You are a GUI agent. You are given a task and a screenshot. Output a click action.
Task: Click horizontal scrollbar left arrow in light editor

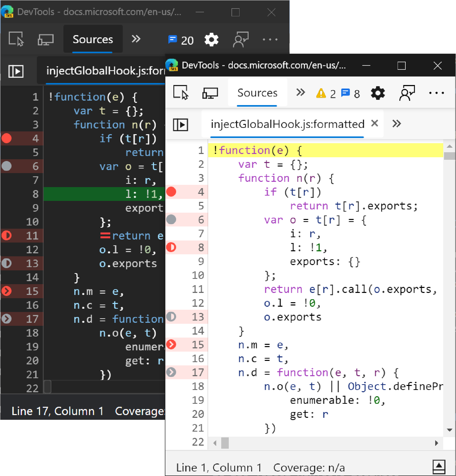pyautogui.click(x=215, y=443)
